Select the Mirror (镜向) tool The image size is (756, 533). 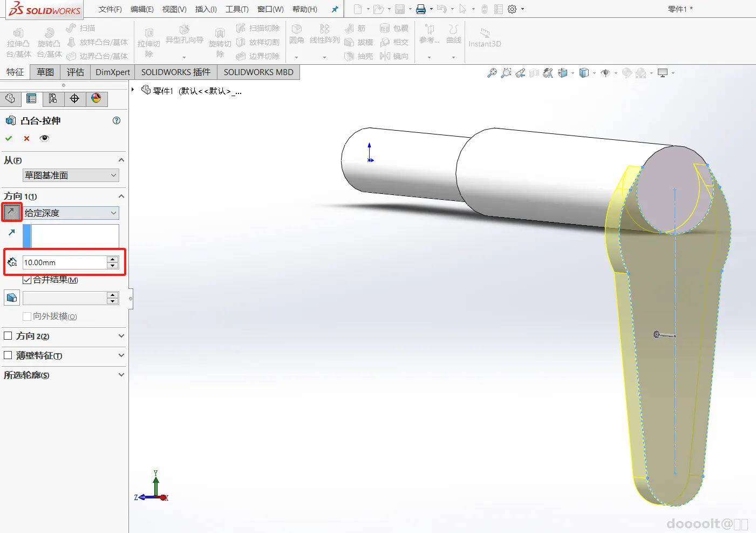point(394,56)
